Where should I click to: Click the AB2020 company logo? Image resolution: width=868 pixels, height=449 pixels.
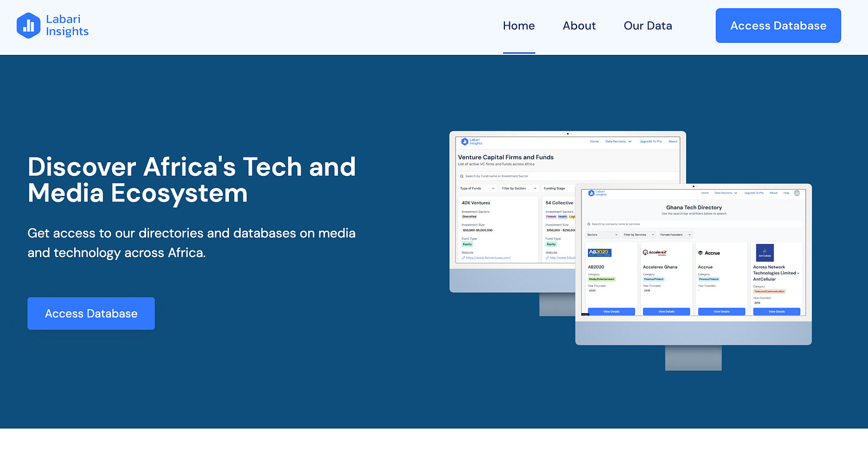pos(600,253)
